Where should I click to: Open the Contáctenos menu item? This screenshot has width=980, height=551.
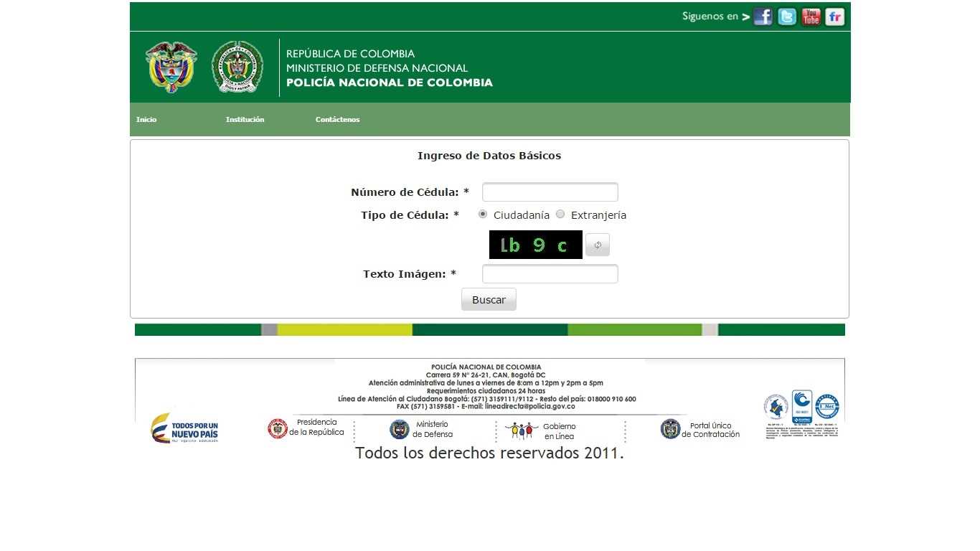coord(337,120)
